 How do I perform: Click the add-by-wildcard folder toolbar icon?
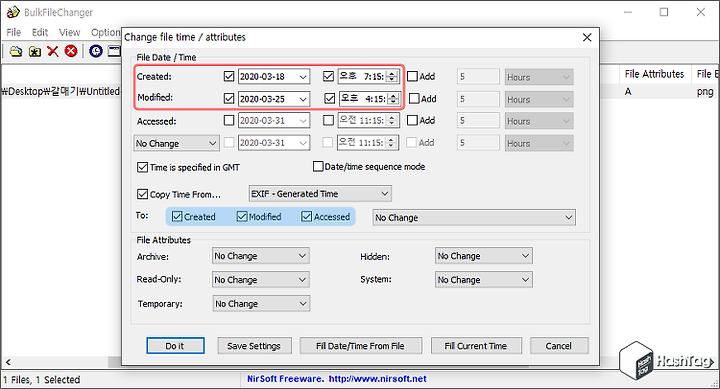pos(35,51)
